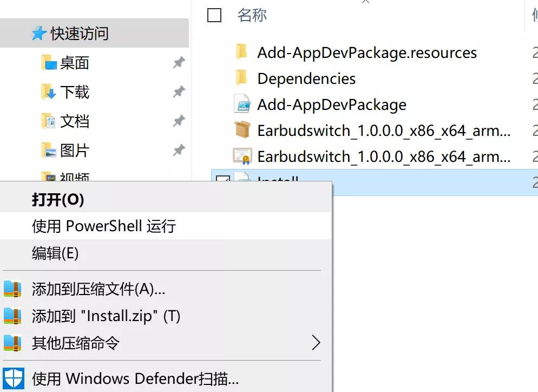Click the Dependencies folder icon
This screenshot has width=538, height=392.
pyautogui.click(x=241, y=78)
